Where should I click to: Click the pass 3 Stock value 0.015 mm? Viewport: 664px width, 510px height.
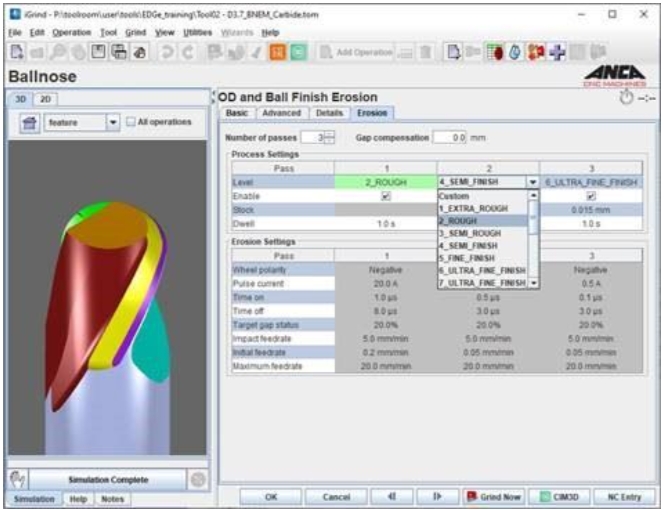591,210
